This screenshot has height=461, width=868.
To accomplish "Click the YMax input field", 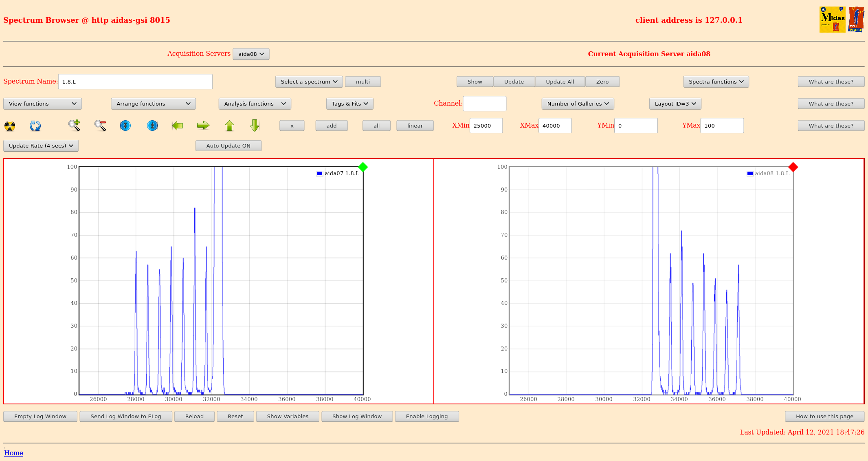I will point(722,126).
